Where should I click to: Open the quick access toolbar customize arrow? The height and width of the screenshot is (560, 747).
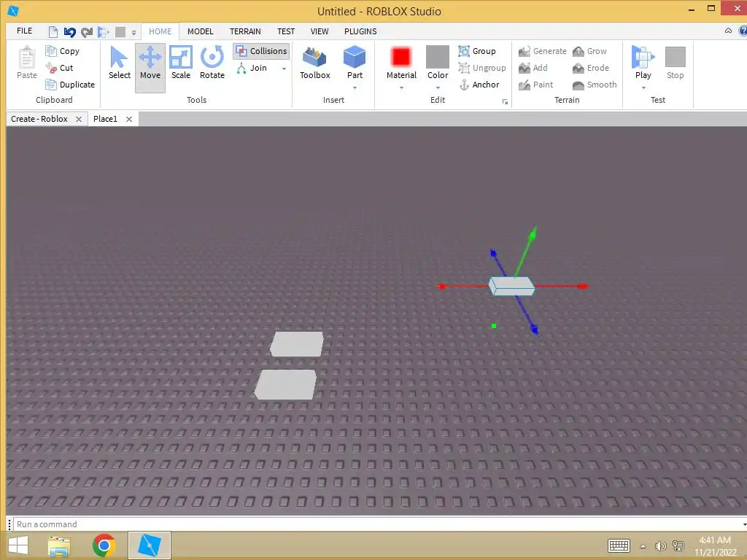(x=134, y=33)
